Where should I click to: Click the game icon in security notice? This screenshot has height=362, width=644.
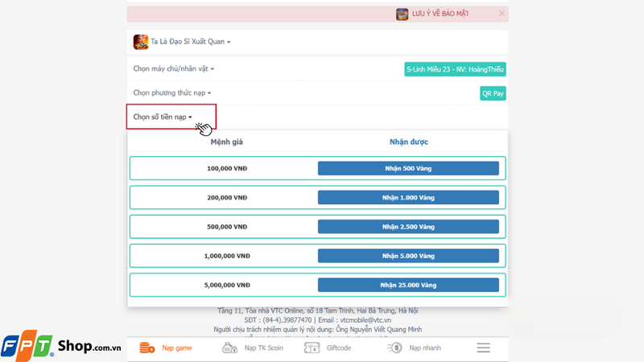point(402,14)
